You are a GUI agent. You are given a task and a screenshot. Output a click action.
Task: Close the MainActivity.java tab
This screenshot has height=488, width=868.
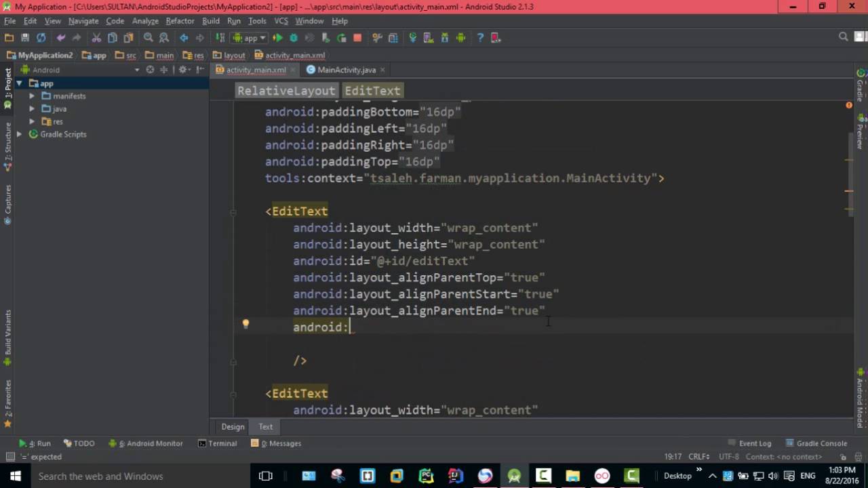point(382,70)
